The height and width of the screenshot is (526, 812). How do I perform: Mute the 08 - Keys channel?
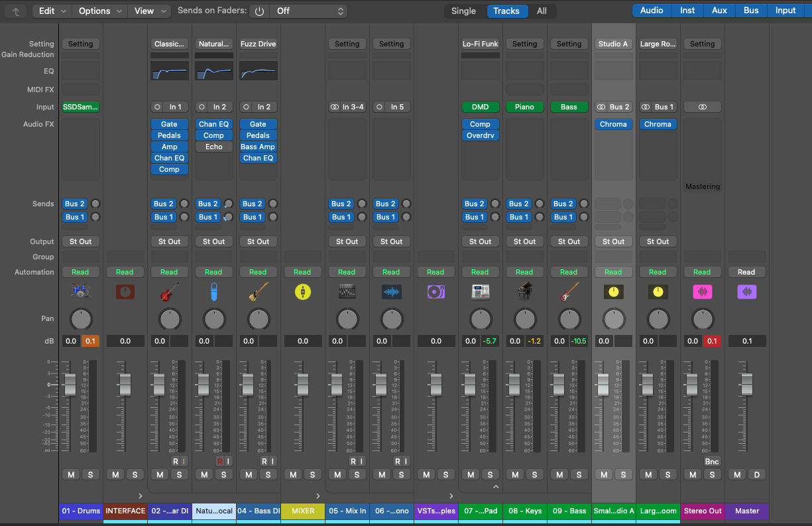click(x=514, y=474)
